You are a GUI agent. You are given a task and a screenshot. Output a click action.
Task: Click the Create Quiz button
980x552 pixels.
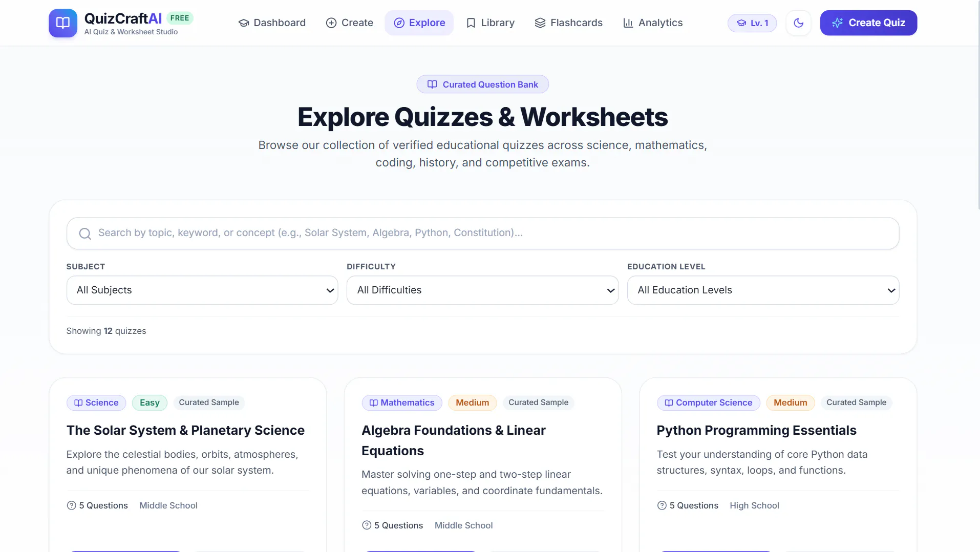[x=868, y=23]
